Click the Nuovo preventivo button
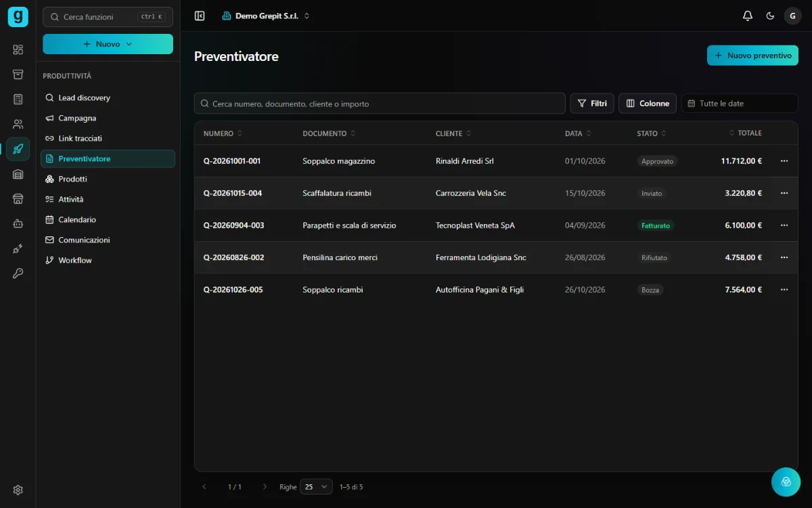This screenshot has height=508, width=812. click(752, 56)
